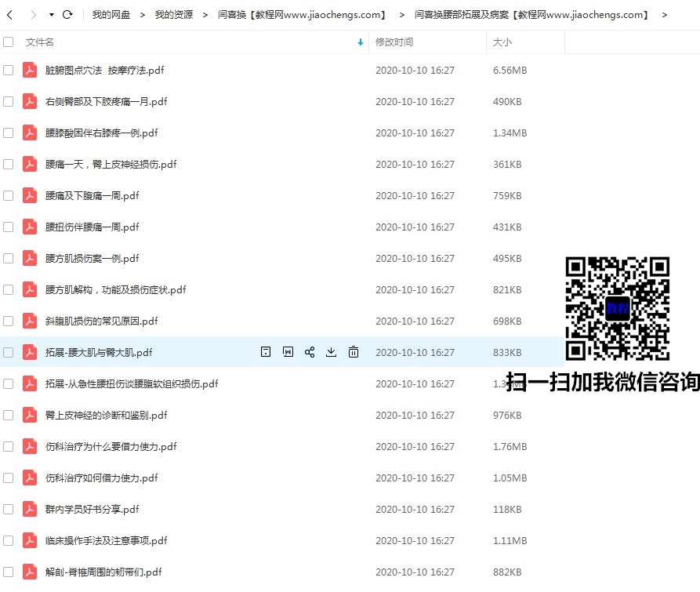Click PDF icon of 群内学员好书分享.pdf
Screen dimensions: 700x592
[x=30, y=509]
